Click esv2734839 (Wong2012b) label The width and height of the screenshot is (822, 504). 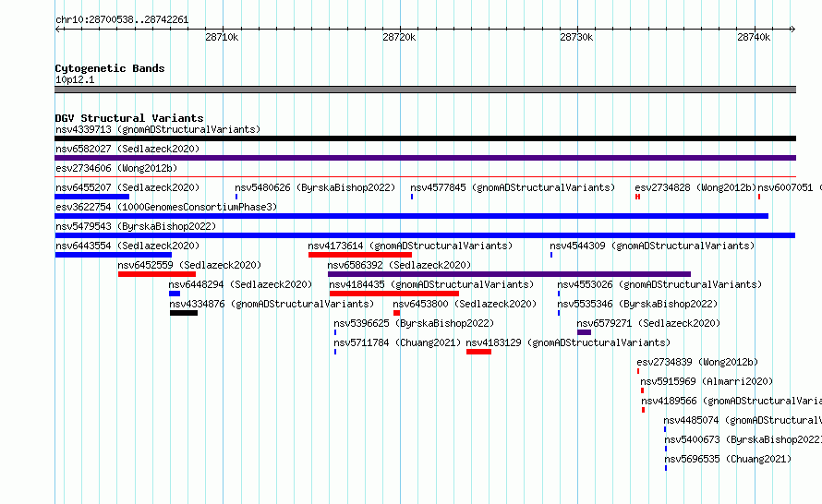[x=697, y=362]
